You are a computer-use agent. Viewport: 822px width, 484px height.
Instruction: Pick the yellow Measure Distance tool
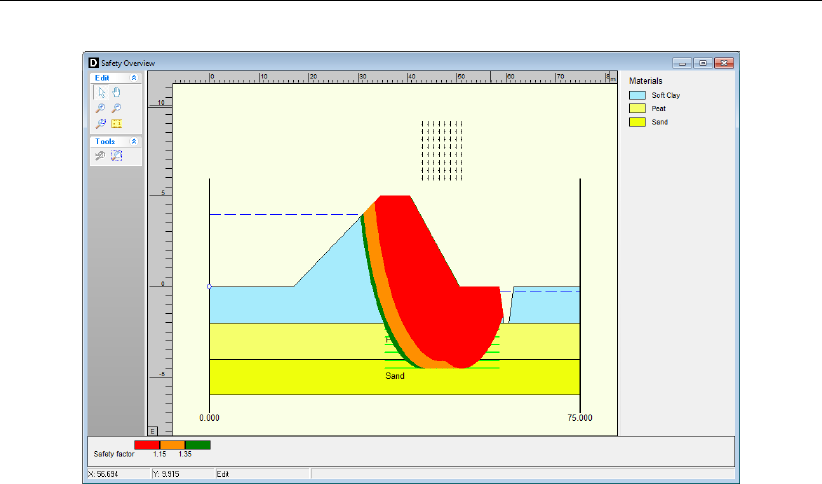click(116, 124)
